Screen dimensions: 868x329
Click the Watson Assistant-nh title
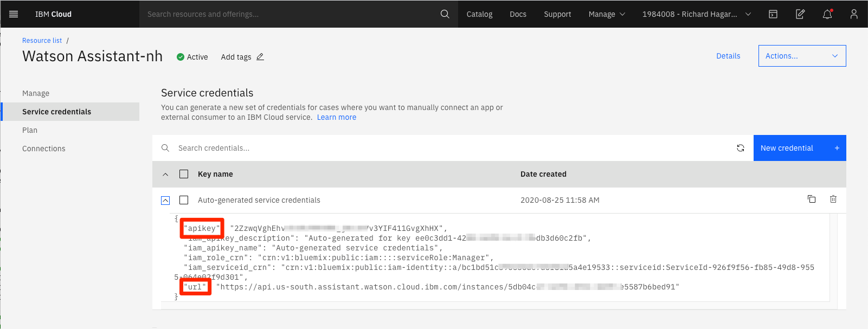point(92,56)
